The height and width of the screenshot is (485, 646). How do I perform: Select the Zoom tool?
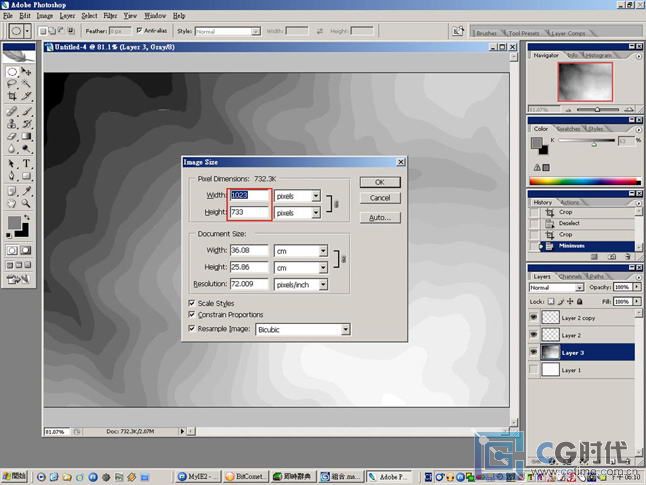pyautogui.click(x=26, y=203)
